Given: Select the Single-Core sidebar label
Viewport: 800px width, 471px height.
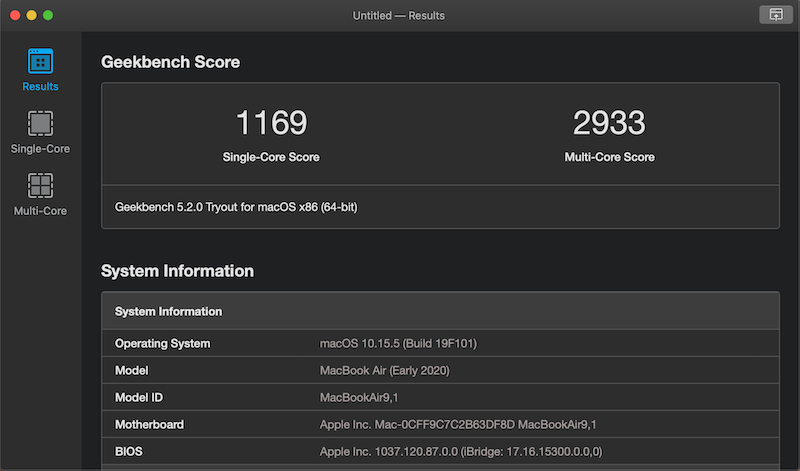Looking at the screenshot, I should [40, 148].
